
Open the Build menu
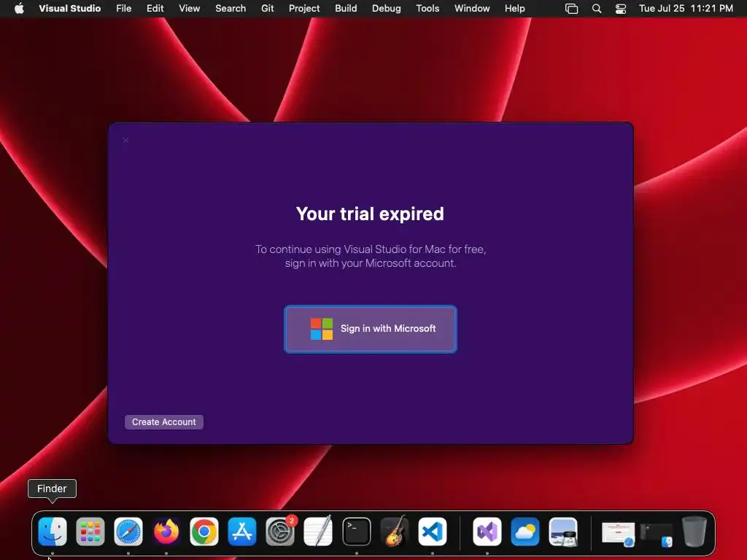tap(346, 8)
